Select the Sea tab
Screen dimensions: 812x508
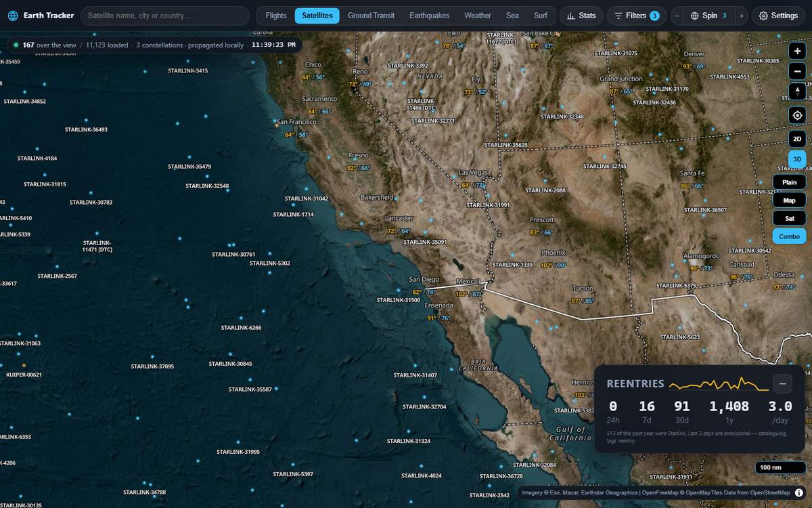point(512,16)
